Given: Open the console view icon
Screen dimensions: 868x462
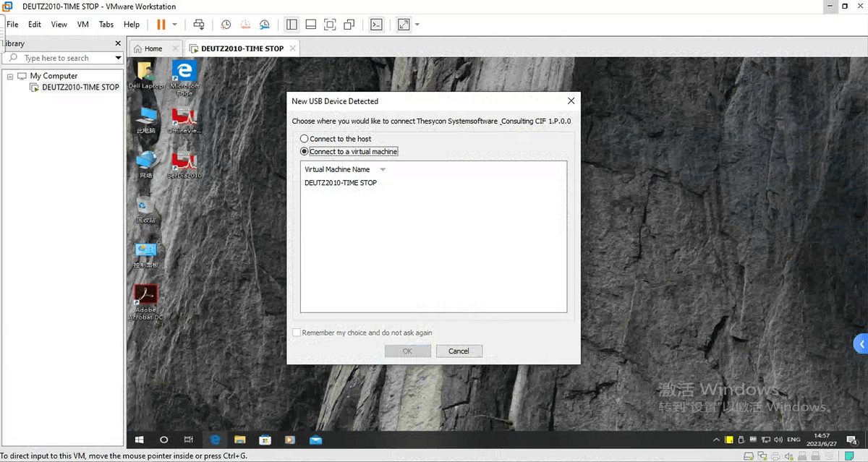Looking at the screenshot, I should click(375, 24).
